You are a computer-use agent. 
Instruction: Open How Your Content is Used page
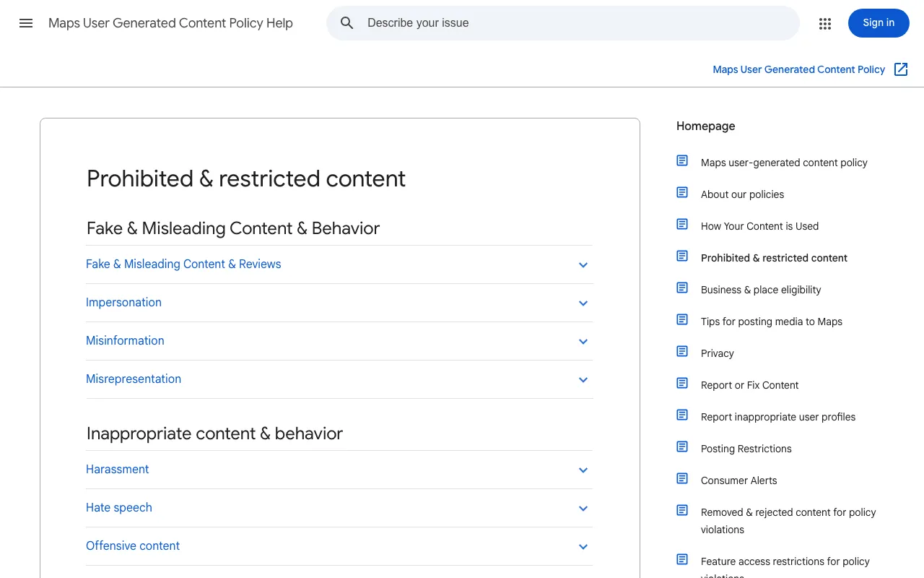(x=759, y=226)
